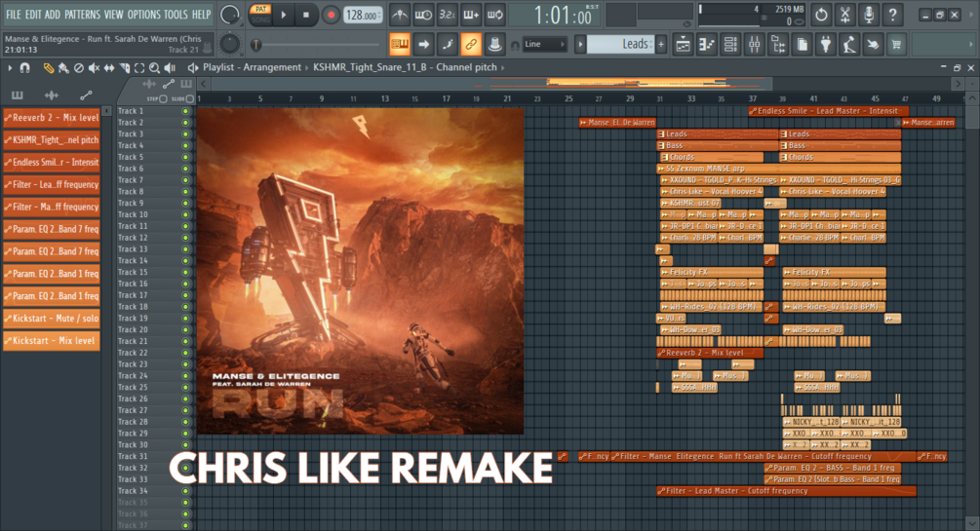Open the PATTERNS menu
The image size is (980, 531).
tap(83, 14)
